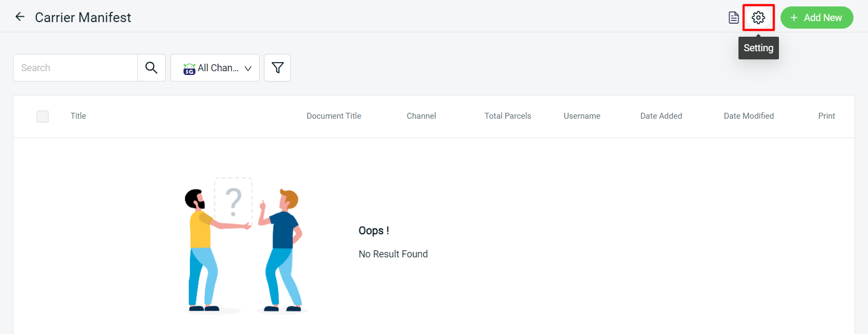Sort by Date Modified column
The width and height of the screenshot is (868, 334).
pos(748,116)
